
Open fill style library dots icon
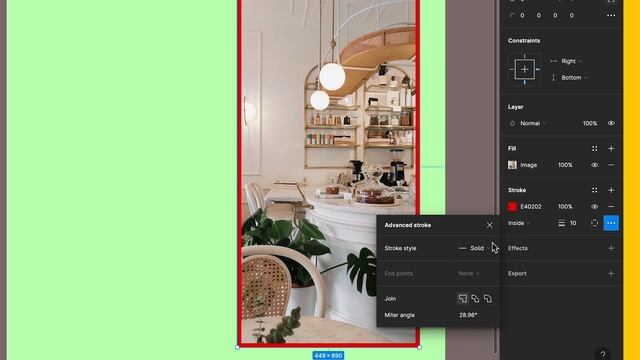[594, 149]
